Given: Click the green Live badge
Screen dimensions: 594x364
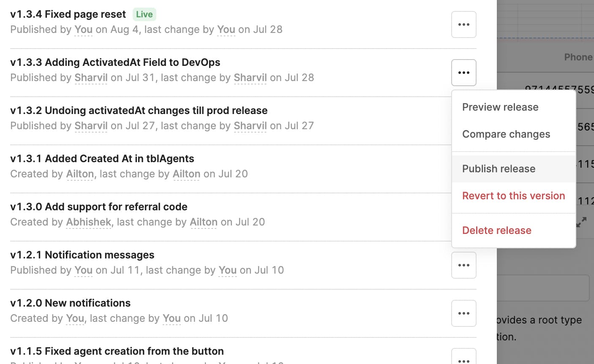Looking at the screenshot, I should (x=144, y=14).
